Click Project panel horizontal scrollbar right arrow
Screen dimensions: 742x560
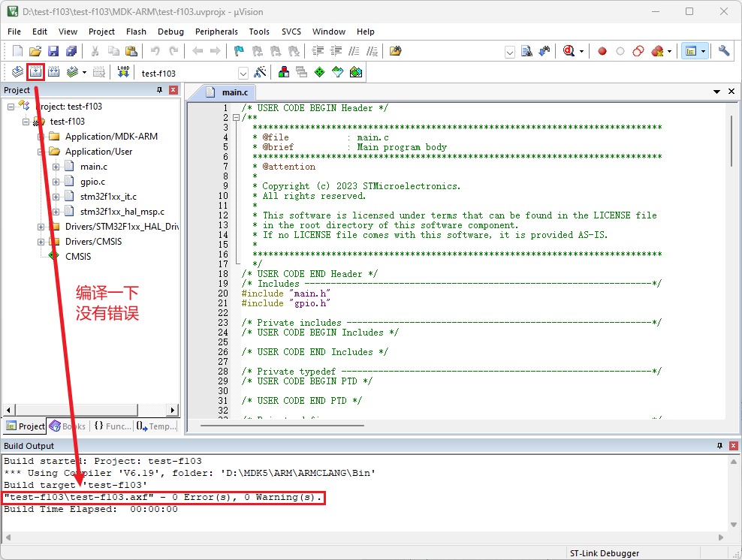click(x=173, y=410)
